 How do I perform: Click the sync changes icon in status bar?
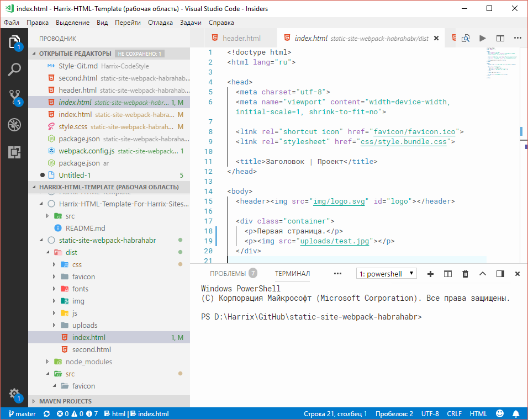pyautogui.click(x=46, y=413)
